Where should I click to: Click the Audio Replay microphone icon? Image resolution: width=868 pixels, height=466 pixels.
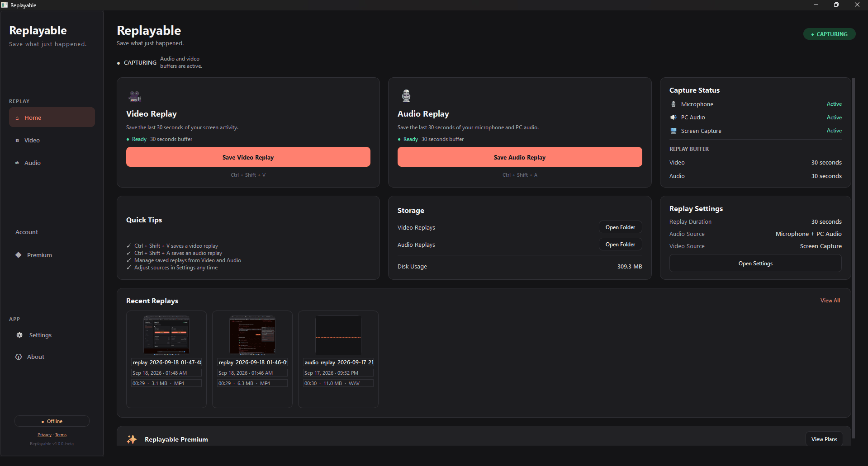(406, 96)
